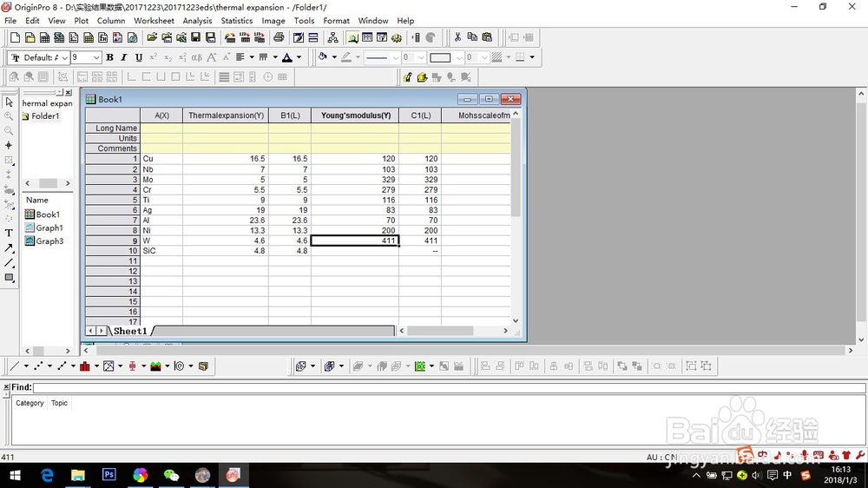This screenshot has height=488, width=868.
Task: Toggle Bold formatting
Action: (x=109, y=57)
